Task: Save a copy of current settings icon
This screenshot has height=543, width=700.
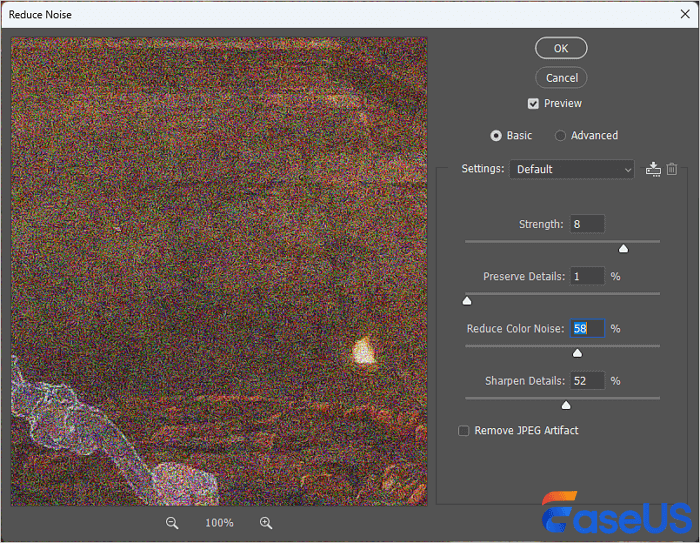Action: click(x=653, y=169)
